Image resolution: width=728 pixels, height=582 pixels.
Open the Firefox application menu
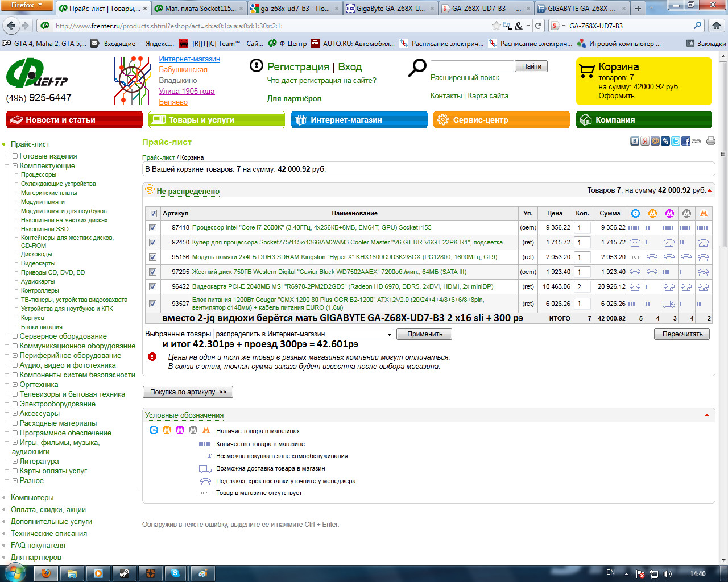point(27,5)
